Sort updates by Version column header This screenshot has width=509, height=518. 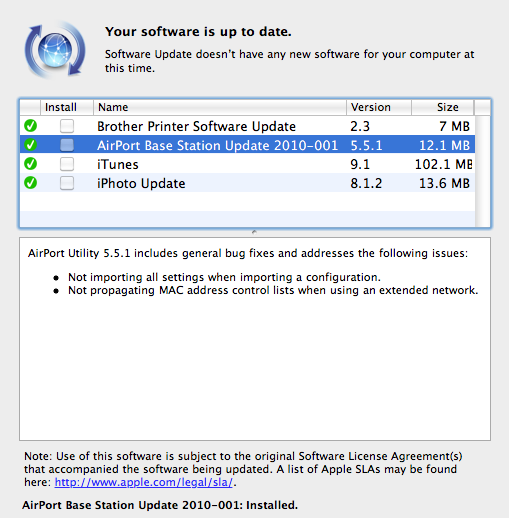tap(379, 107)
